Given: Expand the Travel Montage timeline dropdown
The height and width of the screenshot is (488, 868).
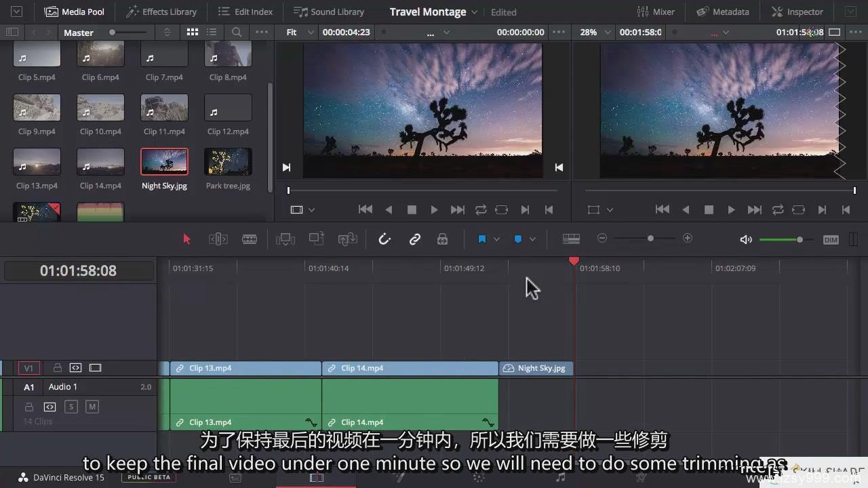Looking at the screenshot, I should pos(474,12).
